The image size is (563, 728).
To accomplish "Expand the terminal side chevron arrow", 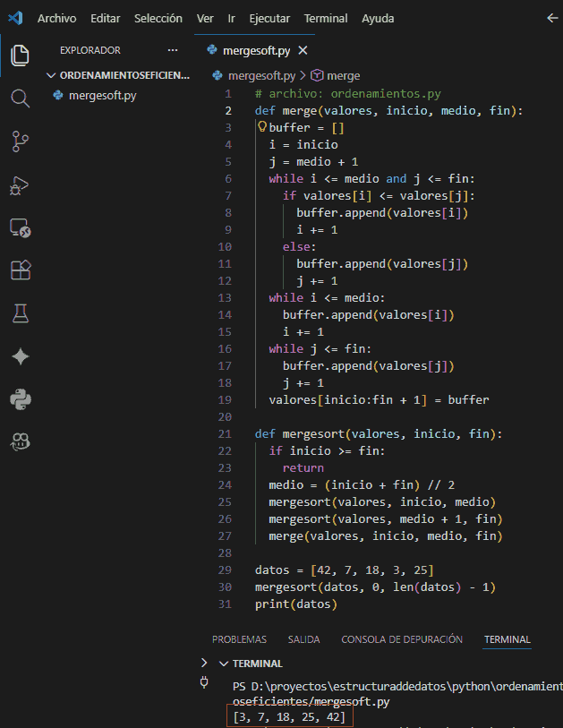I will (204, 663).
